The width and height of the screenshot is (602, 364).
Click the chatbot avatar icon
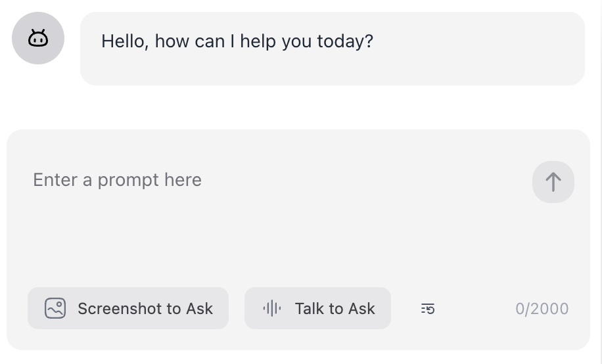coord(38,39)
